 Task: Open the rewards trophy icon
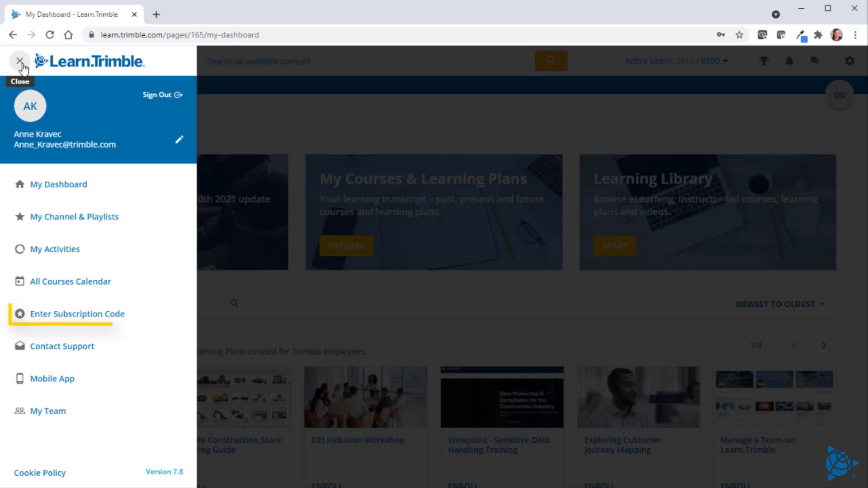tap(764, 61)
